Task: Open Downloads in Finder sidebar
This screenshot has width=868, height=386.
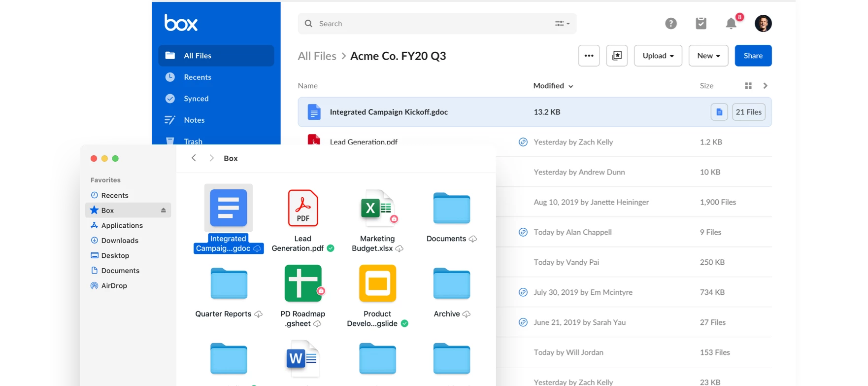Action: [114, 241]
